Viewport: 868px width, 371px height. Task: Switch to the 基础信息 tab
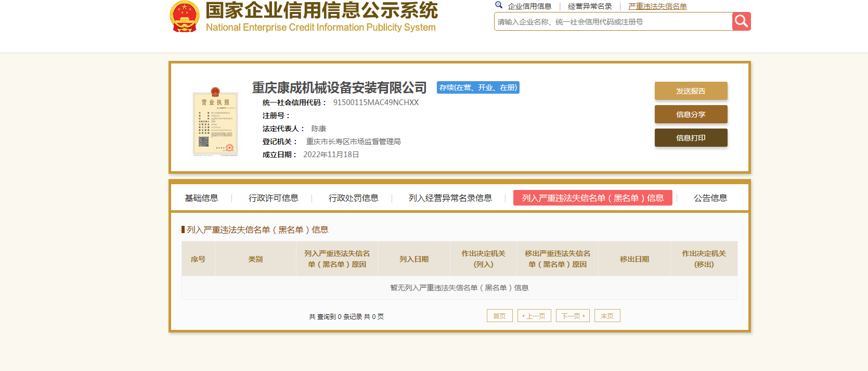(x=201, y=198)
